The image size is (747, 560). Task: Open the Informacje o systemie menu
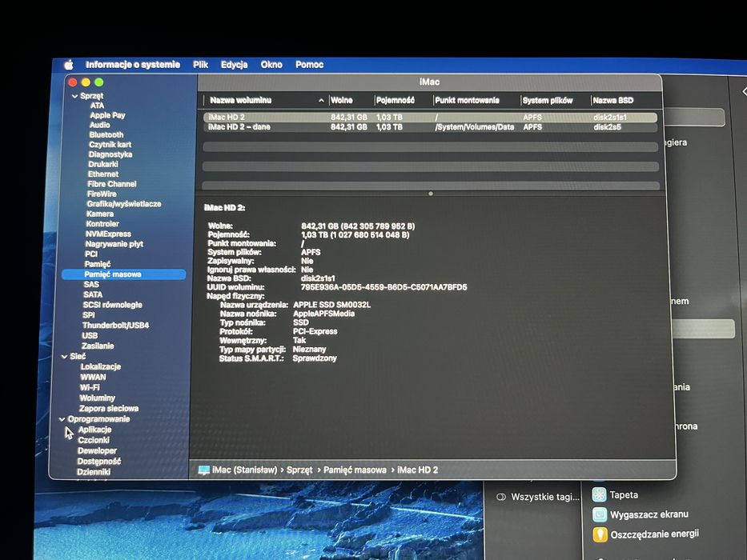coord(133,64)
